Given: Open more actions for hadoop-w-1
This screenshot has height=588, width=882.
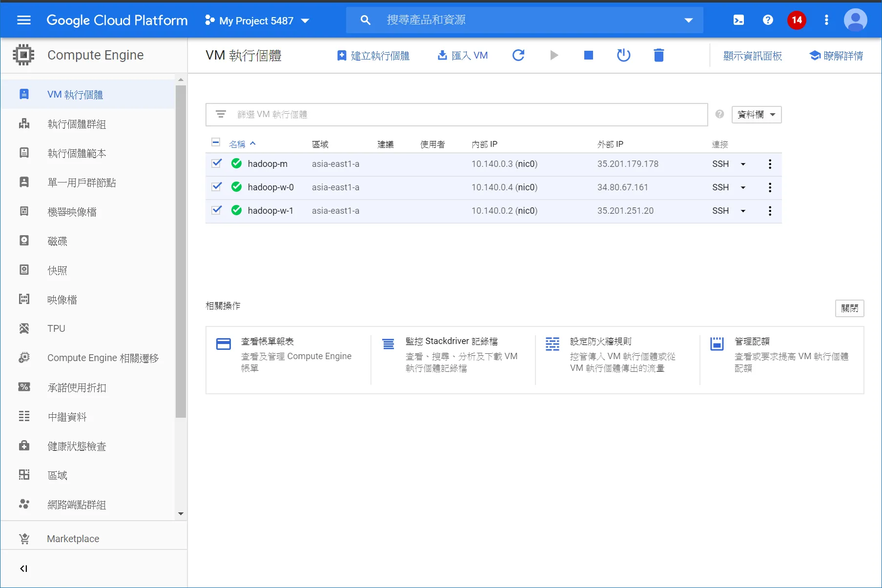Looking at the screenshot, I should point(770,211).
